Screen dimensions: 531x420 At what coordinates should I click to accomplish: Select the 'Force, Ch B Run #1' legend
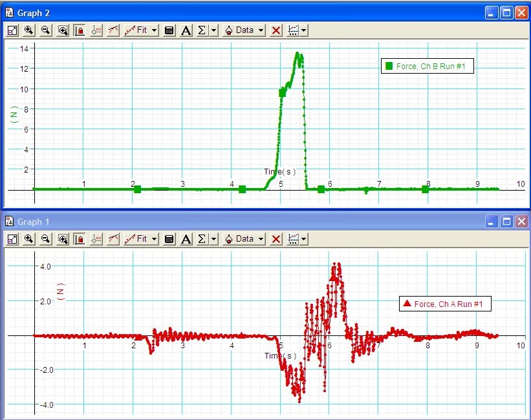pyautogui.click(x=428, y=66)
